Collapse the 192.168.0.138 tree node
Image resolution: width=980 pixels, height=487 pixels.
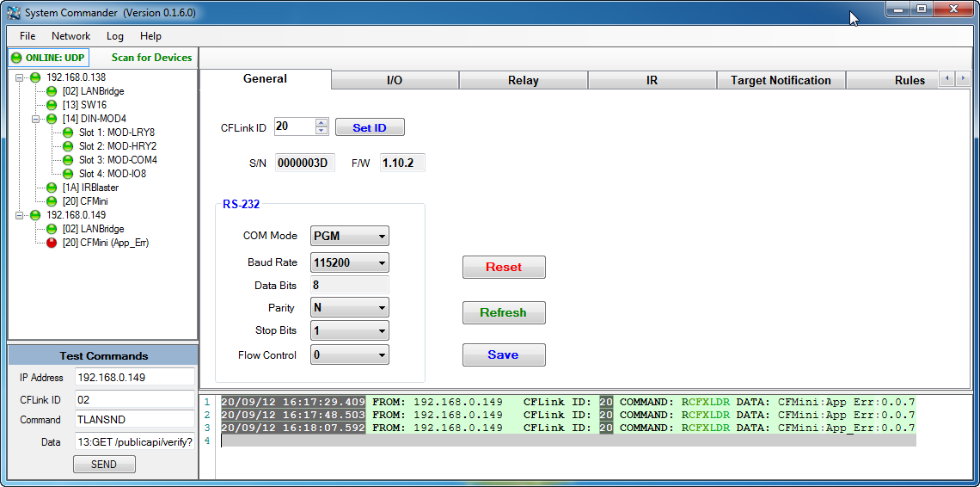[20, 77]
